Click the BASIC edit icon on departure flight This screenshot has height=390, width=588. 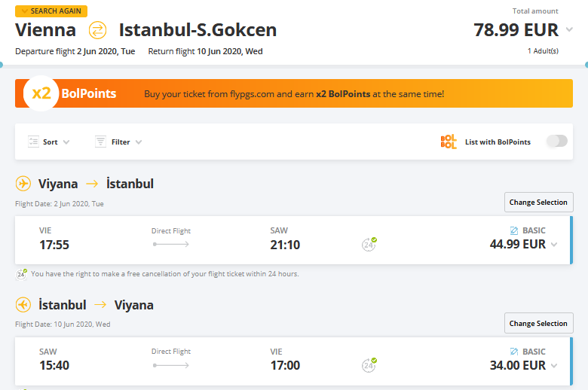[x=514, y=230]
